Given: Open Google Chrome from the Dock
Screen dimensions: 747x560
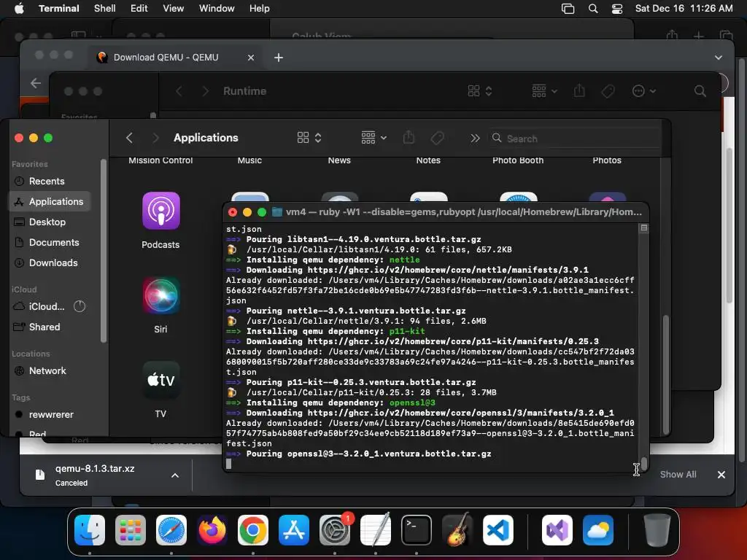Looking at the screenshot, I should pyautogui.click(x=253, y=530).
